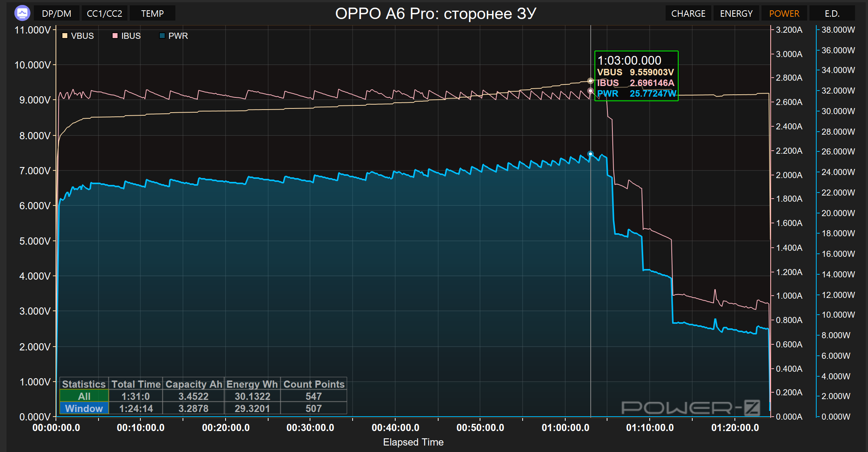
Task: Open the TEMP graph tab
Action: pos(152,13)
